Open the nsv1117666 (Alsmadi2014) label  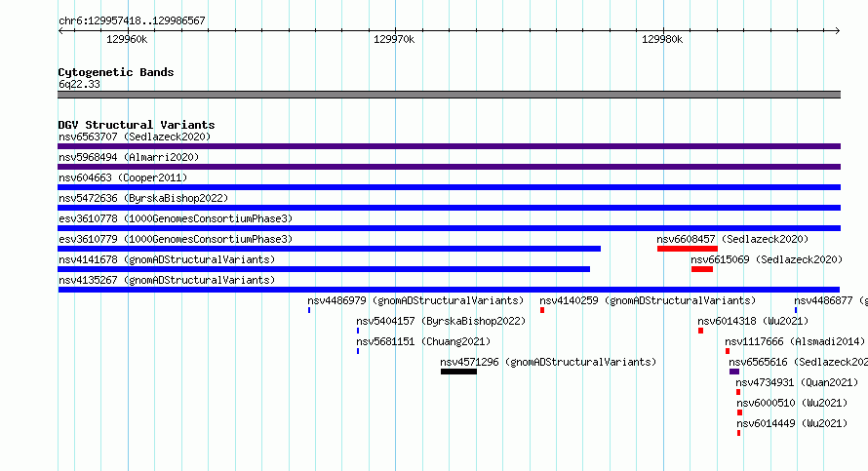click(x=795, y=341)
